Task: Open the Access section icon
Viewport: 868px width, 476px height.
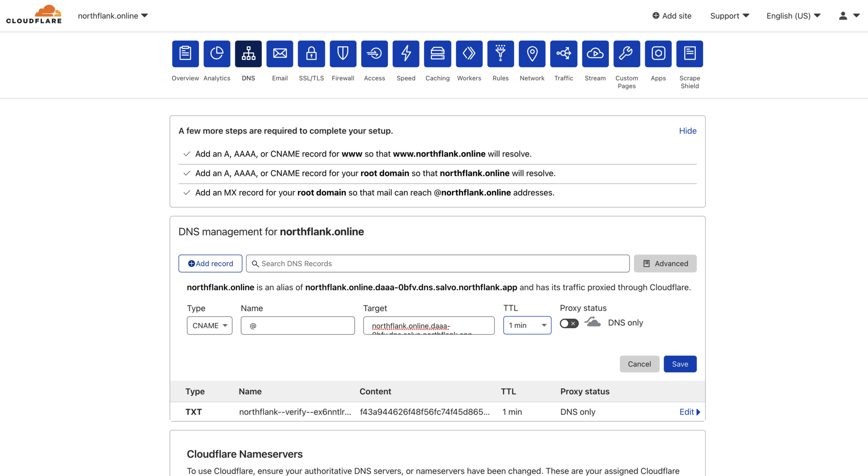Action: (374, 54)
